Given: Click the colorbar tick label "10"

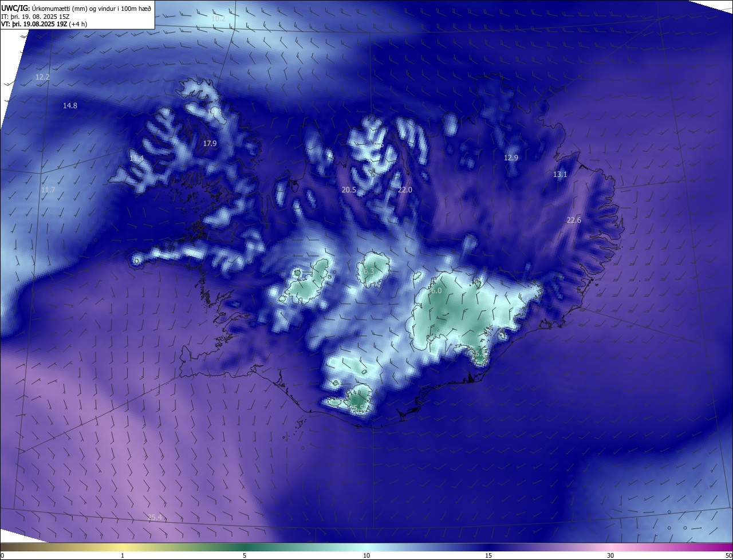Looking at the screenshot, I should [366, 555].
